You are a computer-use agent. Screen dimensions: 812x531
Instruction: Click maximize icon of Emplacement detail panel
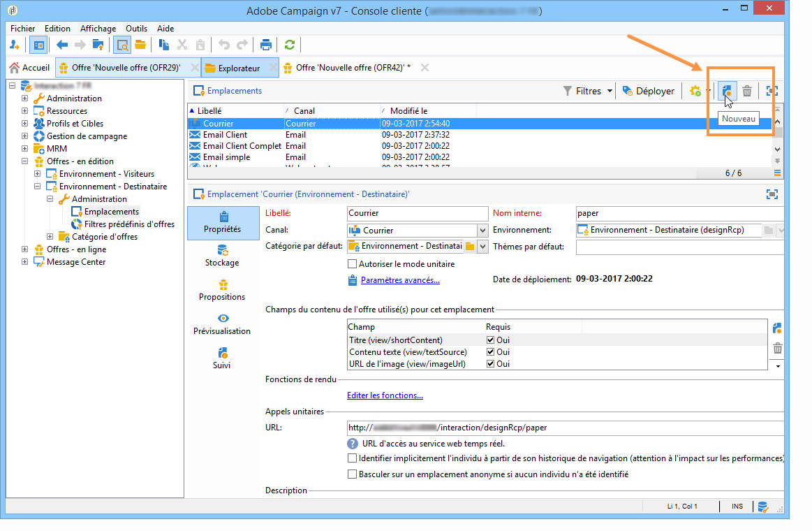(x=772, y=194)
